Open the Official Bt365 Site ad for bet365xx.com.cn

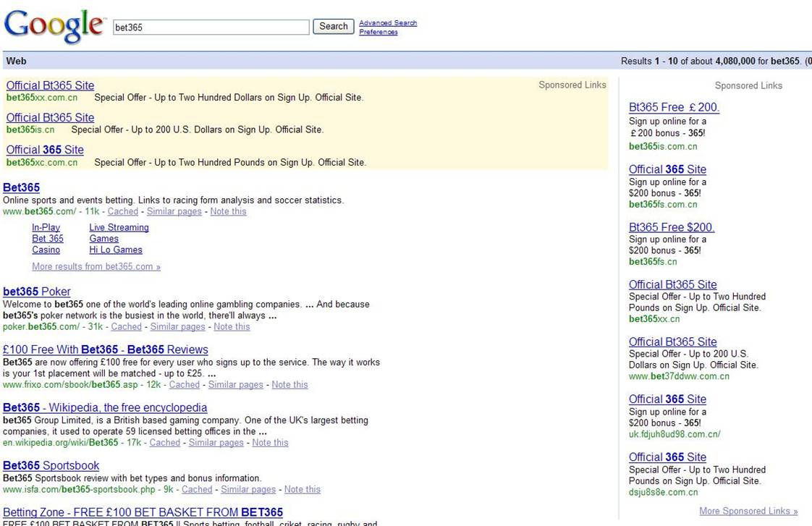tap(50, 85)
